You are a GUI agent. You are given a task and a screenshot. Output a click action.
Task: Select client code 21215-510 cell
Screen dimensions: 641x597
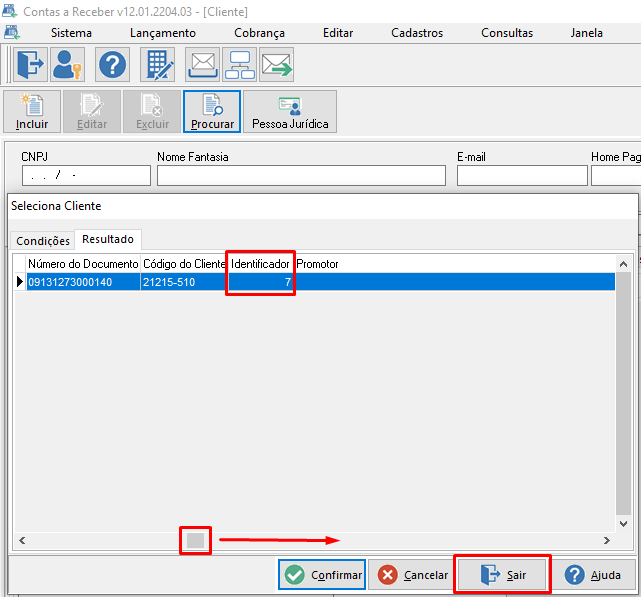[x=184, y=282]
